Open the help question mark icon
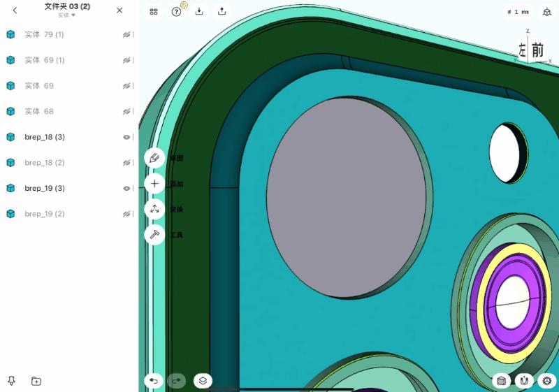 pos(176,11)
